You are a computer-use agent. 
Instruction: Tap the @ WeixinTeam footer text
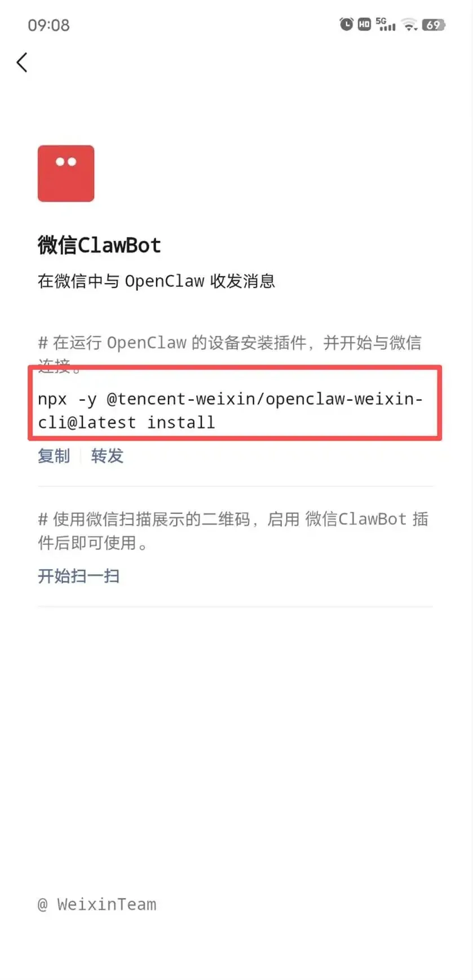(97, 904)
